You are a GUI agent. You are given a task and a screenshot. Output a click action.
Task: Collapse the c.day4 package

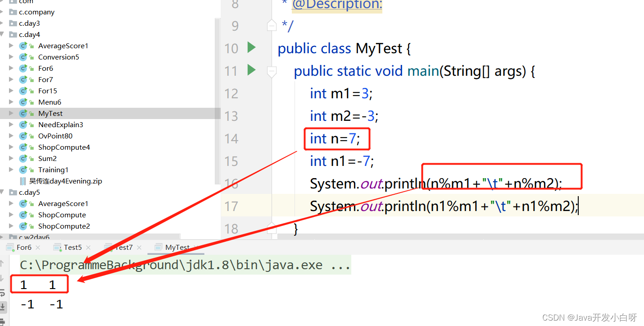2,35
